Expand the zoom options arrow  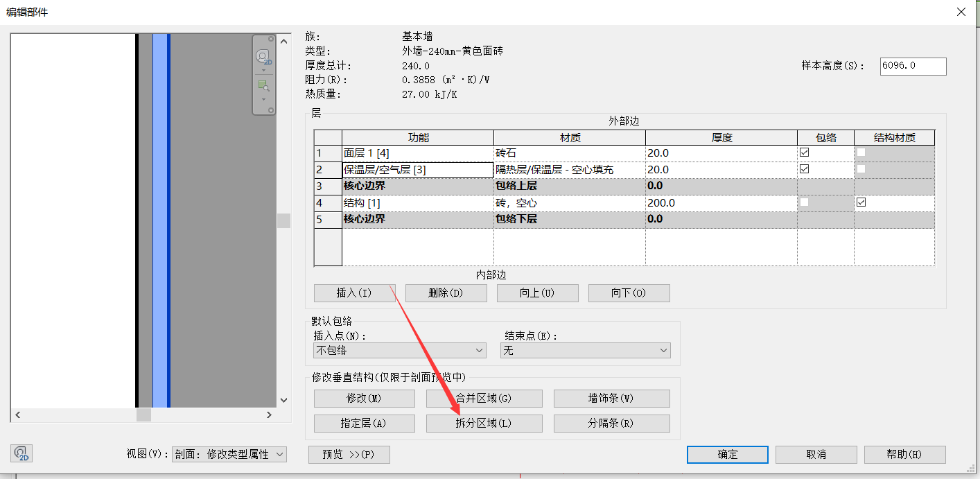(263, 98)
